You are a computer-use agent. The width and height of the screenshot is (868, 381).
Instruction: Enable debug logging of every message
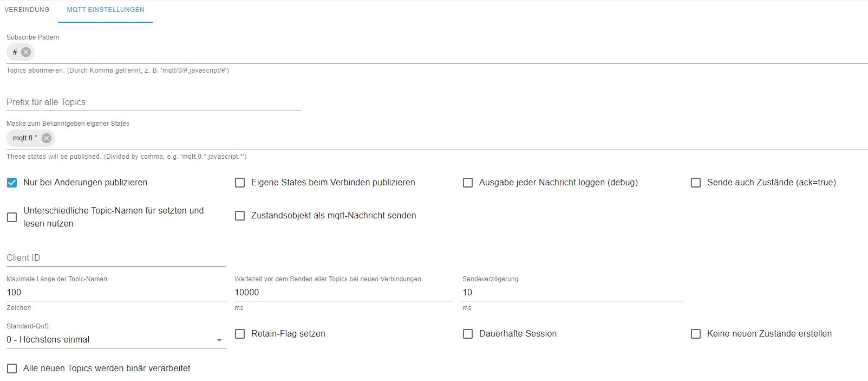click(468, 183)
